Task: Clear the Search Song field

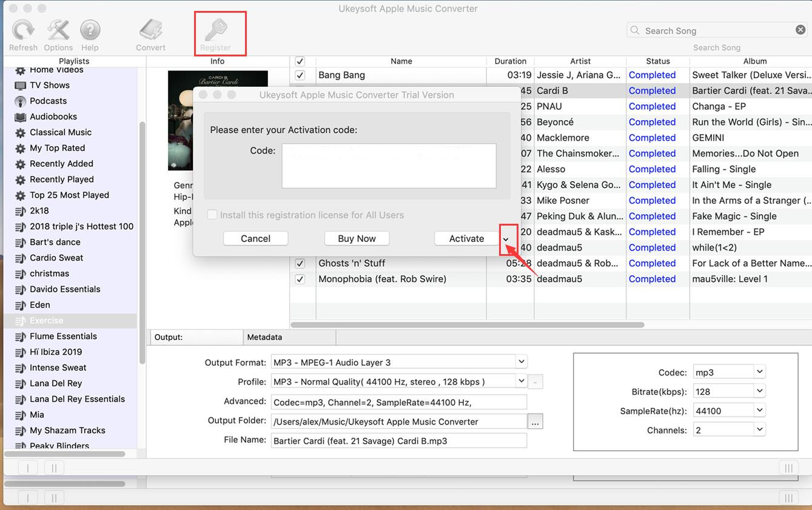Action: (x=800, y=30)
